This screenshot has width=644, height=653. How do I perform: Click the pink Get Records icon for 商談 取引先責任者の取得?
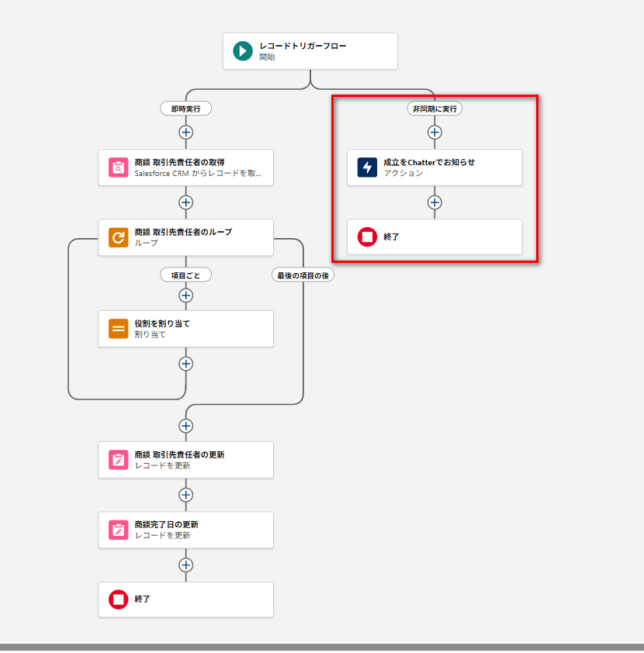coord(118,168)
